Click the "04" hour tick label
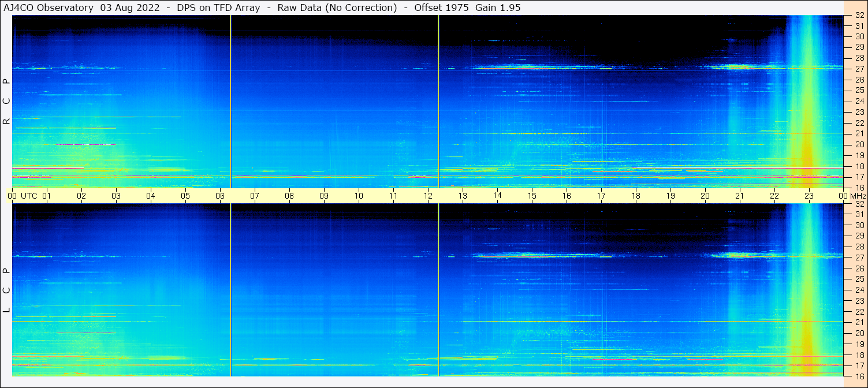This screenshot has height=388, width=868. [151, 196]
